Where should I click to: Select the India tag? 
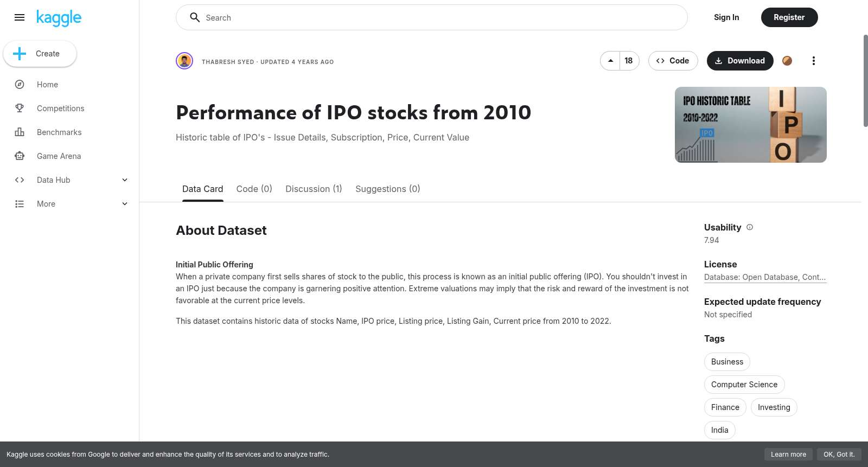click(x=720, y=430)
